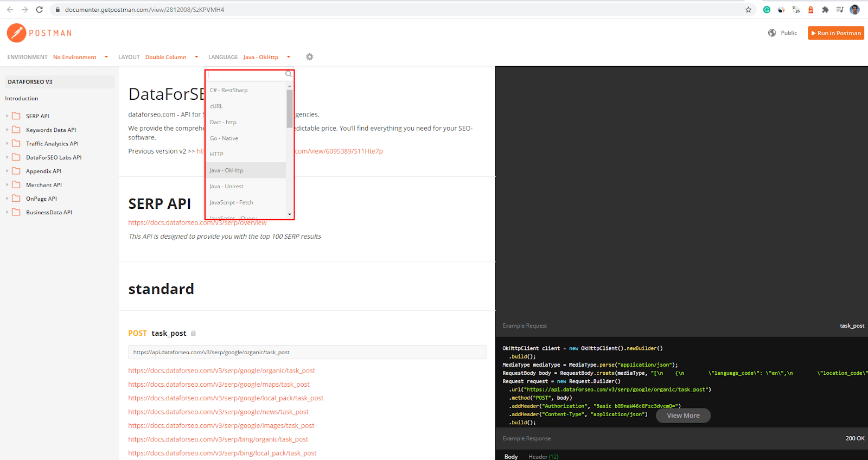Expand the BusinessData API folder arrow
The height and width of the screenshot is (460, 868).
coord(7,212)
